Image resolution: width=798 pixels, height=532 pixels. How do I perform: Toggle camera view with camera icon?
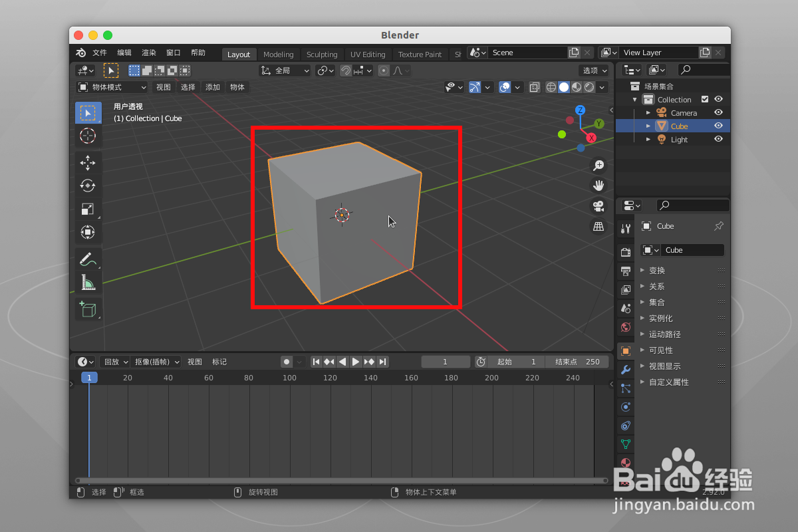click(598, 206)
